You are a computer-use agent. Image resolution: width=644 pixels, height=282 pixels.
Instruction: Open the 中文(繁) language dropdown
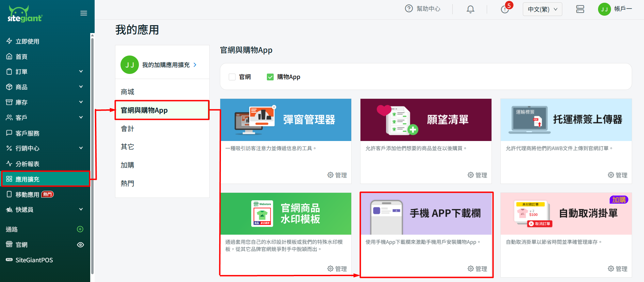click(542, 9)
